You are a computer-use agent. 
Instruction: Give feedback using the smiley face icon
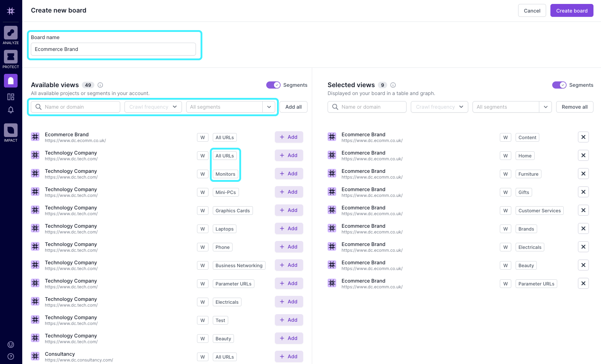coord(10,344)
